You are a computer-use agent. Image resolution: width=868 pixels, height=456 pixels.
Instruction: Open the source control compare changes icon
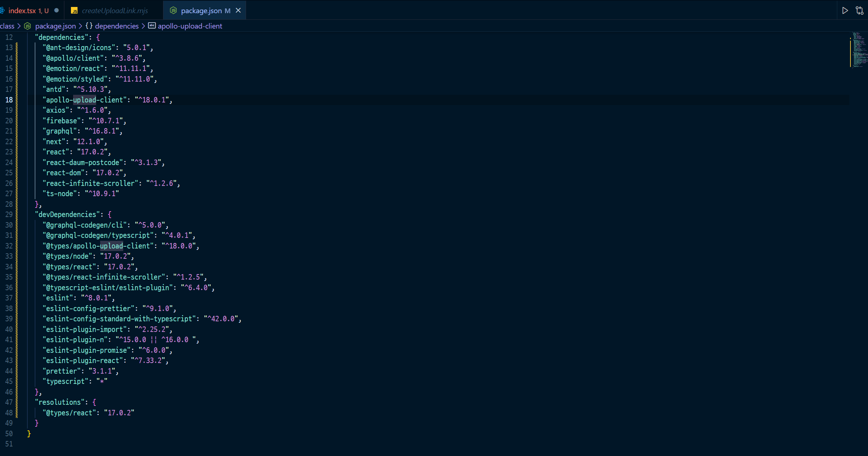(860, 11)
